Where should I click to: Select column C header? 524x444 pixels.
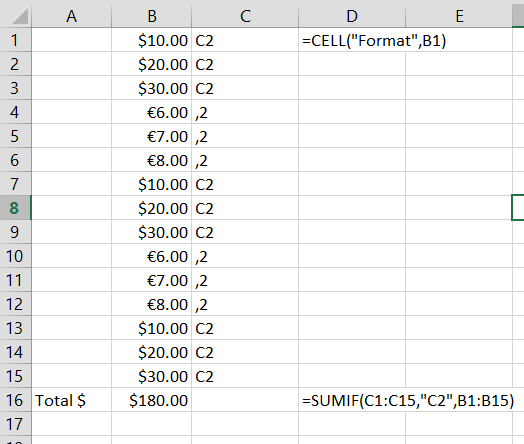click(x=245, y=16)
